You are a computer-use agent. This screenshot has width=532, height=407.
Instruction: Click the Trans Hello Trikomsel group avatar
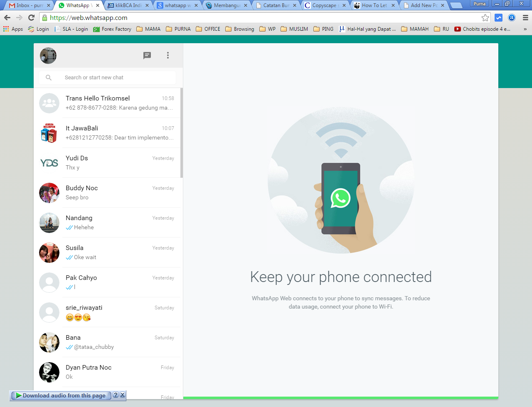[49, 103]
